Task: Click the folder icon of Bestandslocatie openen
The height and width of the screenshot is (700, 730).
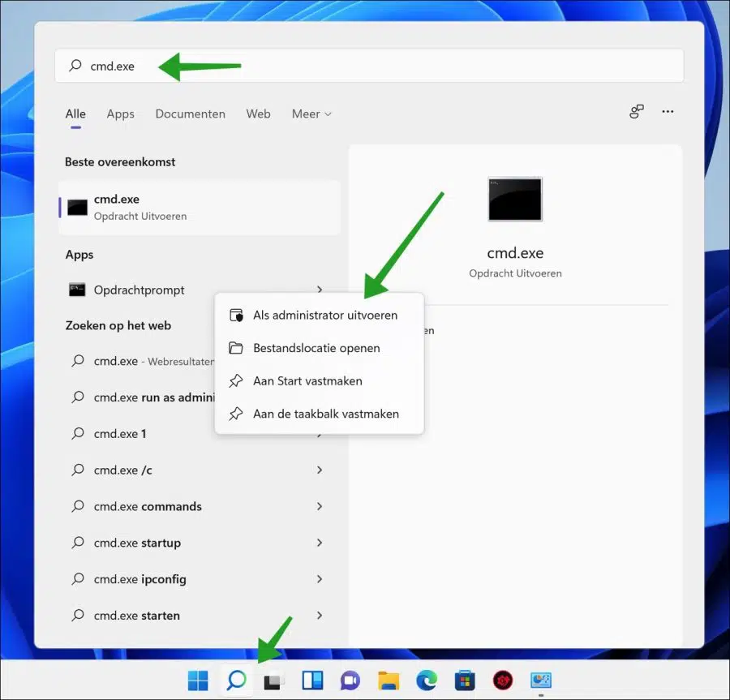Action: click(236, 348)
